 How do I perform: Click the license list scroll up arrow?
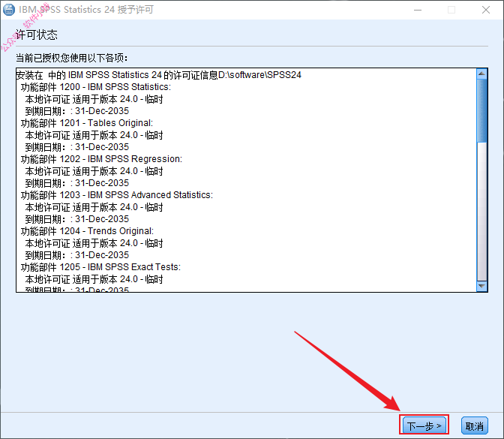tap(481, 74)
